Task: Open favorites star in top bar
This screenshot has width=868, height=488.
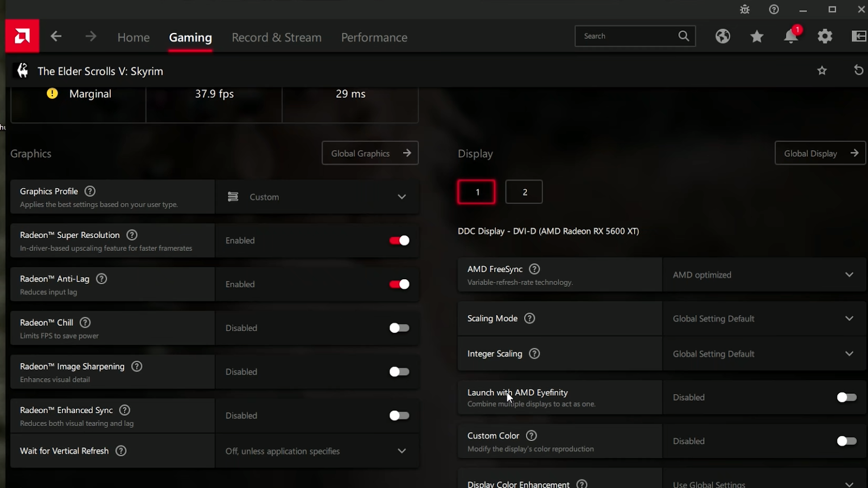Action: point(757,36)
